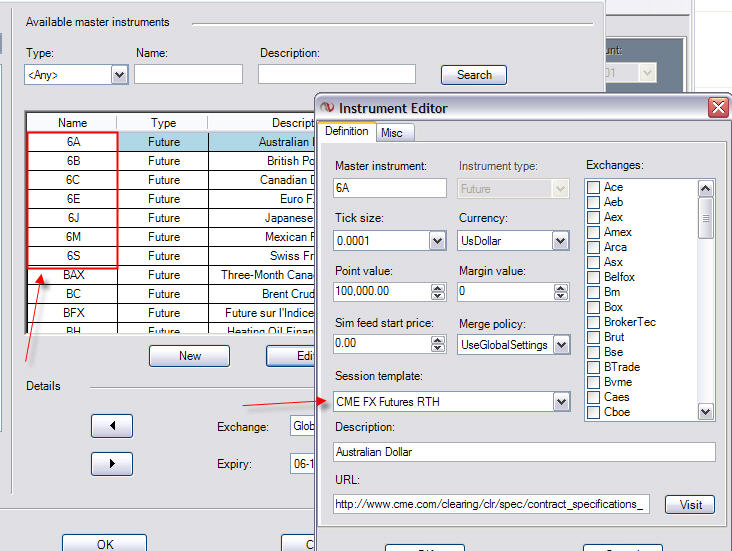The height and width of the screenshot is (551, 732).
Task: Select the Asx exchange checkbox
Action: pos(593,262)
